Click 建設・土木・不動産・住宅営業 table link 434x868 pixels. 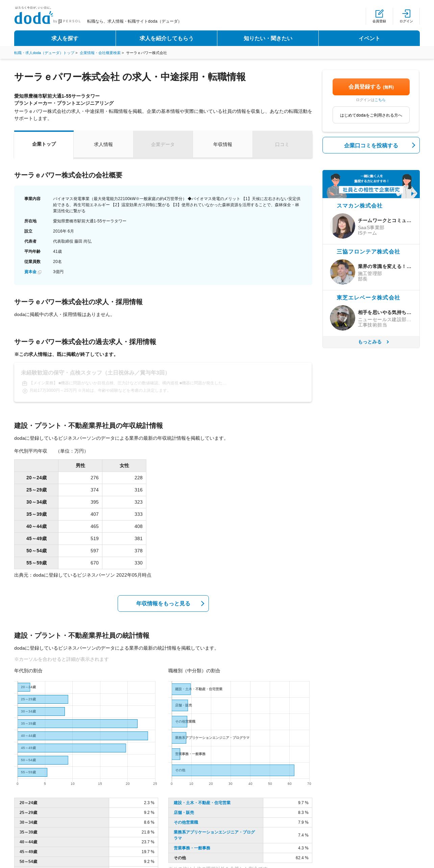(202, 803)
